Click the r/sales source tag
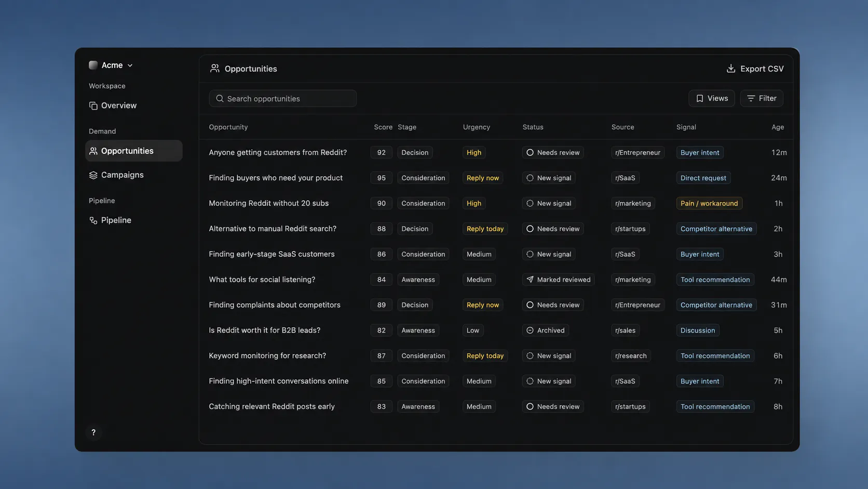 point(625,331)
